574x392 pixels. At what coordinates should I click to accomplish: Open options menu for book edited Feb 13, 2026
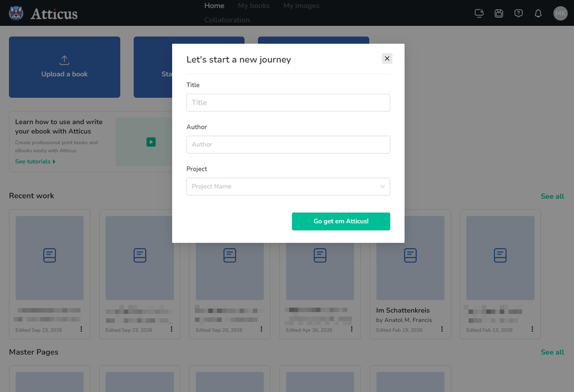tap(533, 329)
